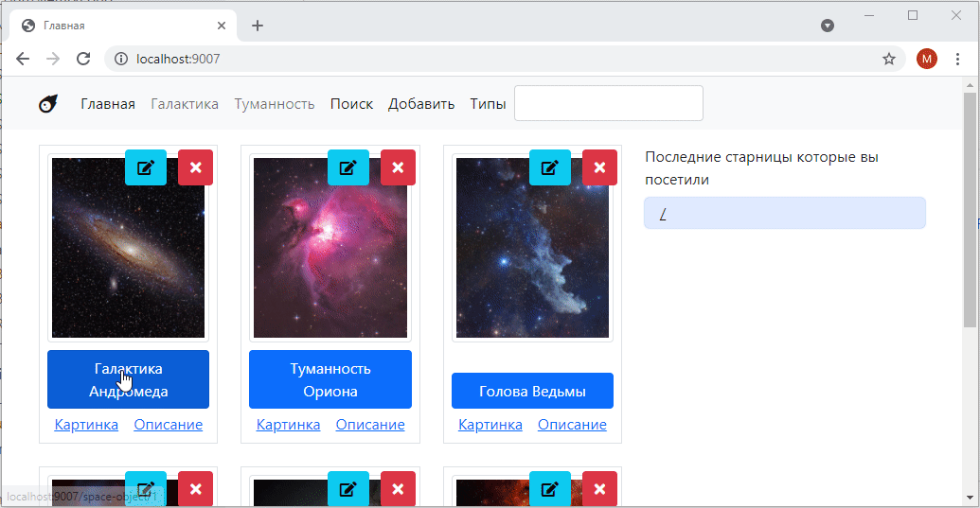The height and width of the screenshot is (508, 980).
Task: Click the navbar search input field
Action: pyautogui.click(x=608, y=103)
